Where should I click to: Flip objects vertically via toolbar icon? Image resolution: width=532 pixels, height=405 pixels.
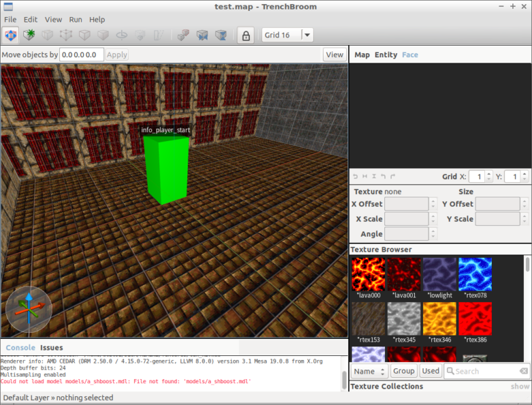tap(221, 35)
